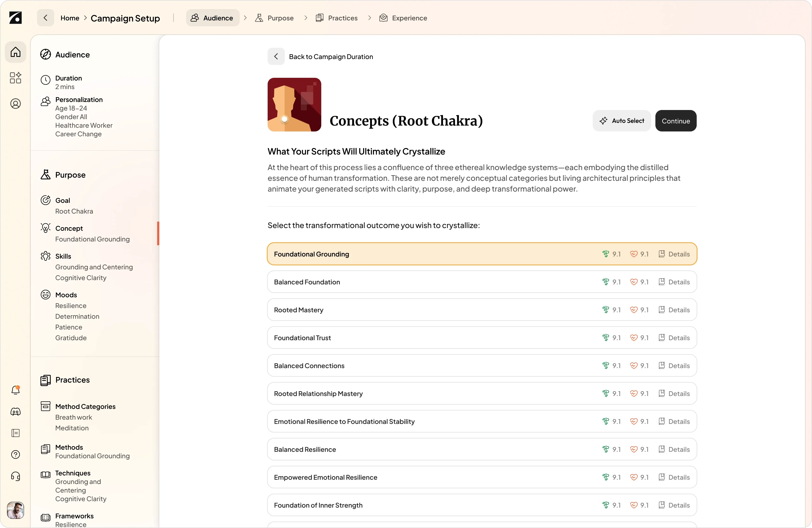Open the apps grid sparkle icon
Screen dimensions: 812x528
[x=15, y=78]
